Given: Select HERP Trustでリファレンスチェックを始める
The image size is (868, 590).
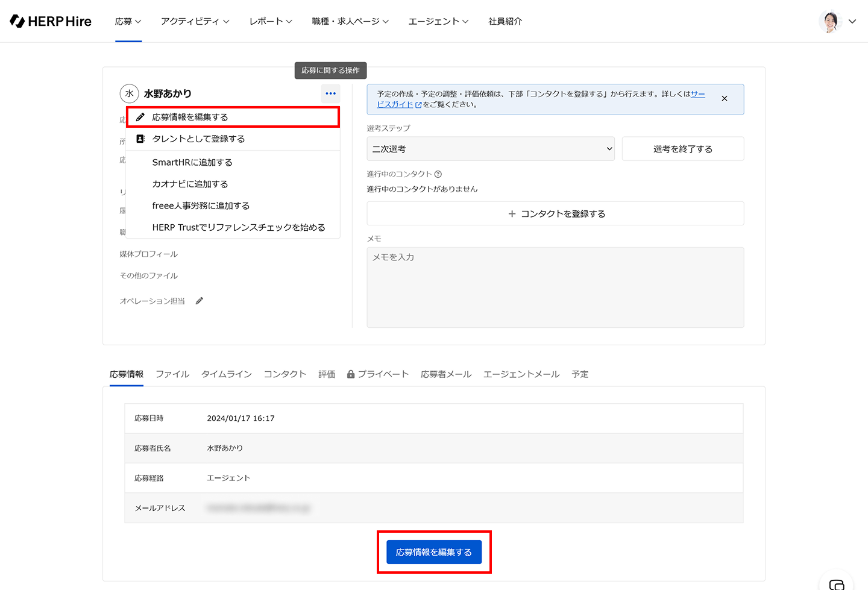Looking at the screenshot, I should point(233,227).
